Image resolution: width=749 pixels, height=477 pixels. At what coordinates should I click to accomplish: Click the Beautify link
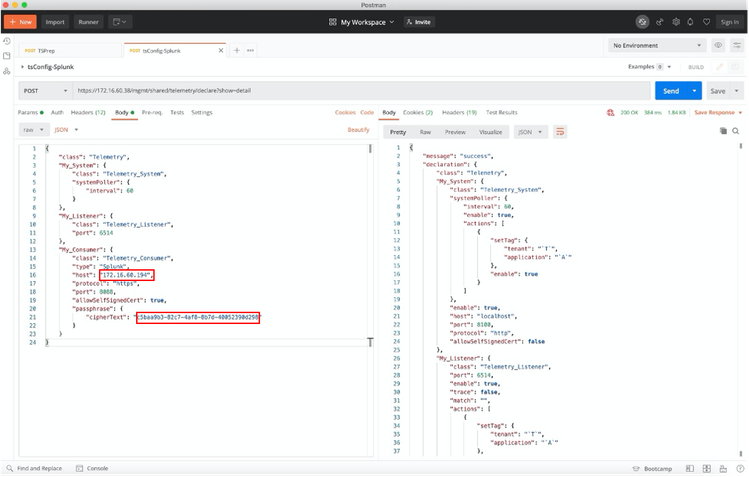(x=358, y=130)
